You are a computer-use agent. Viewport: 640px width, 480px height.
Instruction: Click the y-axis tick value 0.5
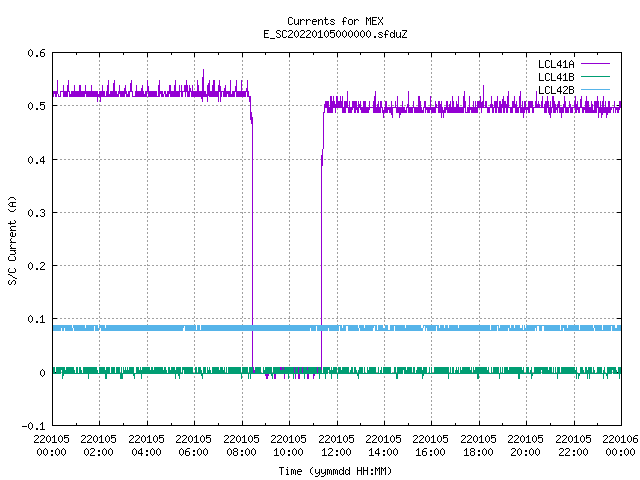point(36,106)
